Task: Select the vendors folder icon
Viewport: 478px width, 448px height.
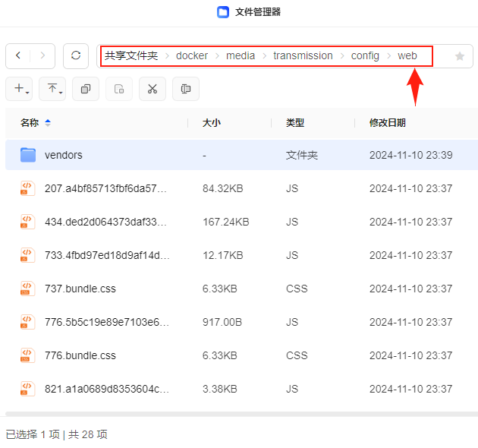Action: tap(28, 155)
